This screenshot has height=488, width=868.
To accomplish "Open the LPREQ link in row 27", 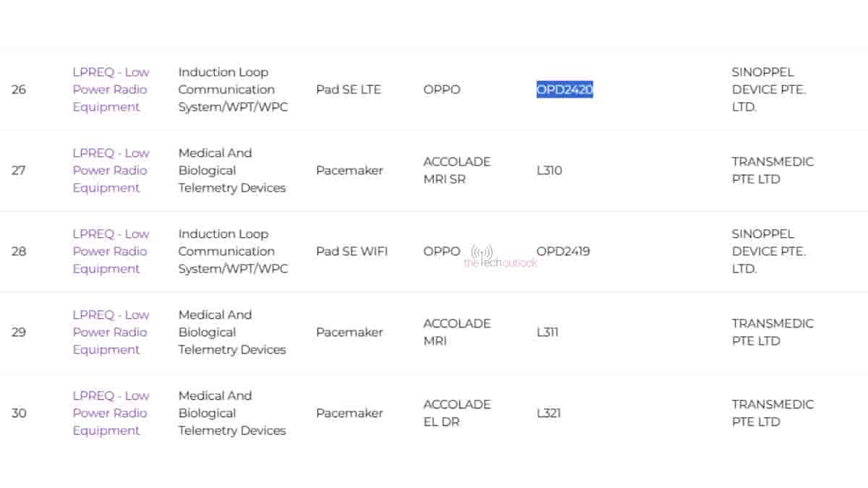I will click(x=109, y=171).
